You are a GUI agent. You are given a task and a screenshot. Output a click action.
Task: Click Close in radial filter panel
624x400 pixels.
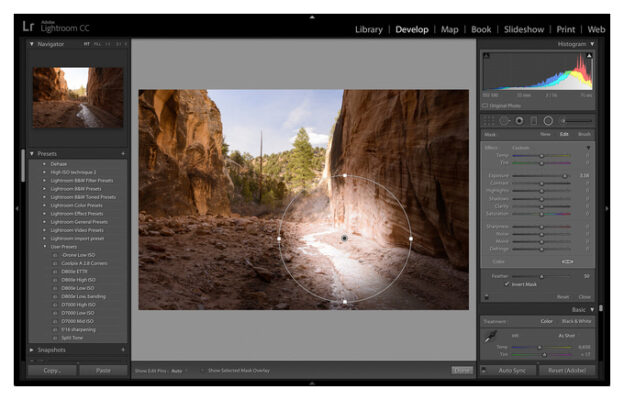(584, 297)
